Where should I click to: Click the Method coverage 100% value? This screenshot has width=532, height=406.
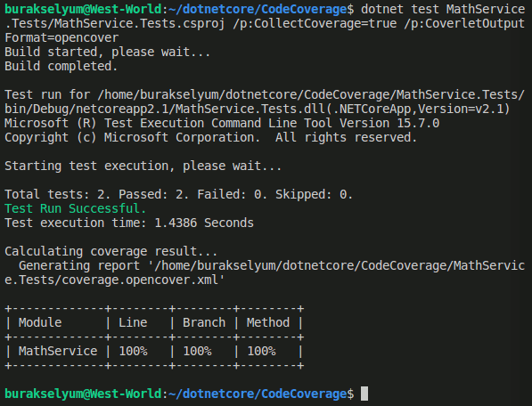point(261,351)
